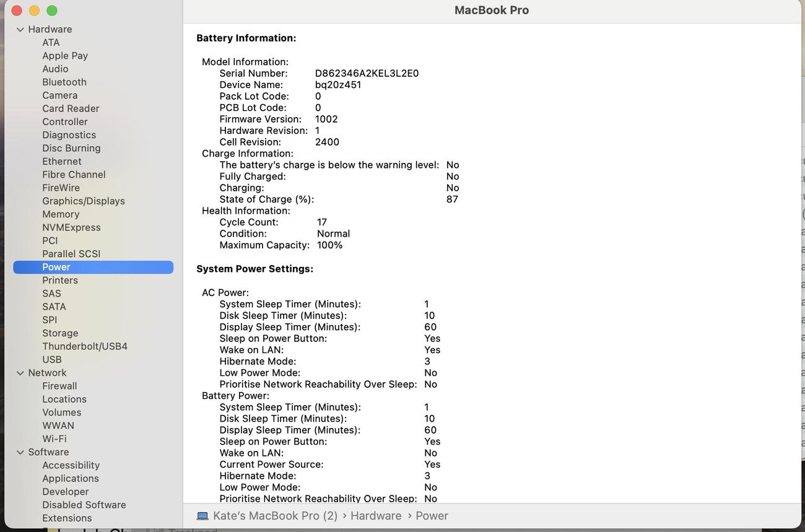Screen dimensions: 805x532
Task: Select NVMExpress in the sidebar
Action: [x=71, y=227]
